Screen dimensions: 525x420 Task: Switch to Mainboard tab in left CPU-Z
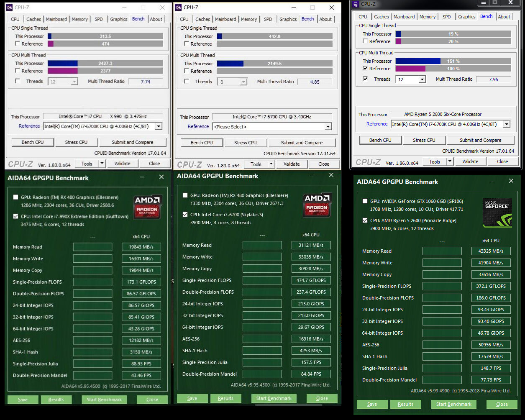(56, 19)
